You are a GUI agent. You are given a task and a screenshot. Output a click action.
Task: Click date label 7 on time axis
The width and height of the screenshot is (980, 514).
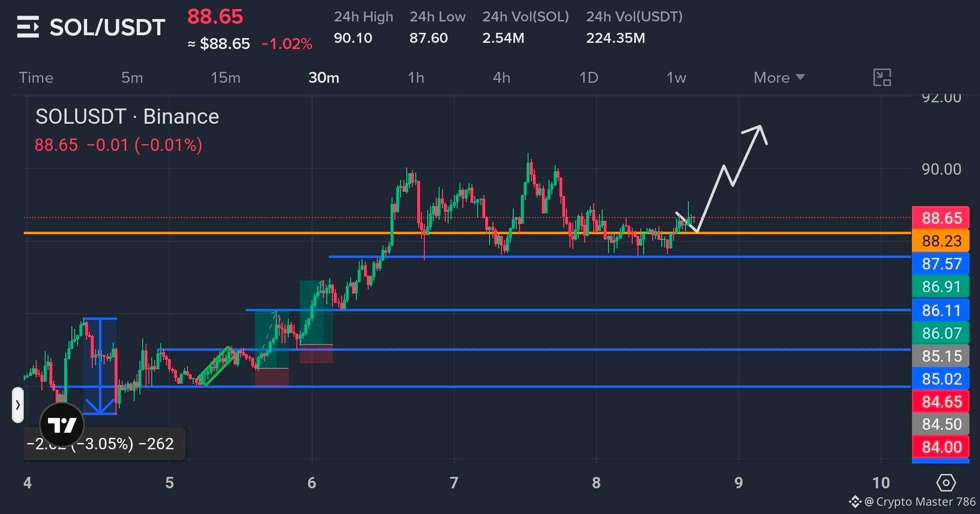pyautogui.click(x=454, y=483)
